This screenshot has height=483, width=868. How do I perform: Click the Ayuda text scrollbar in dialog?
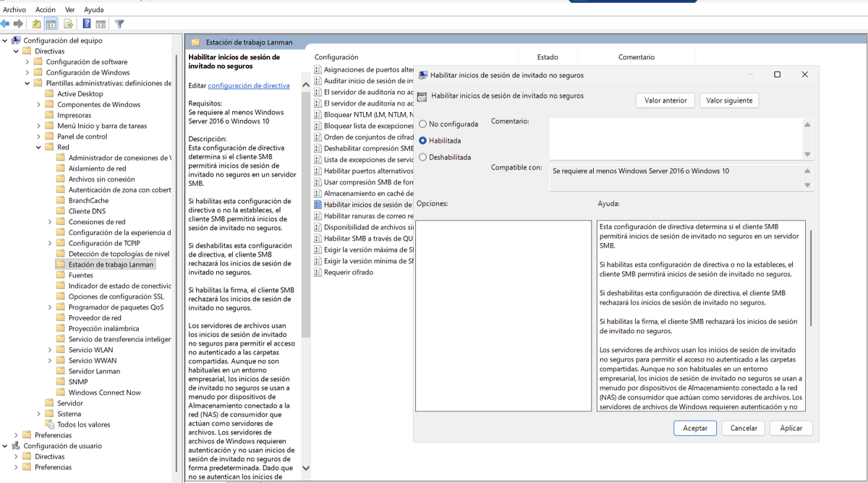(x=811, y=278)
